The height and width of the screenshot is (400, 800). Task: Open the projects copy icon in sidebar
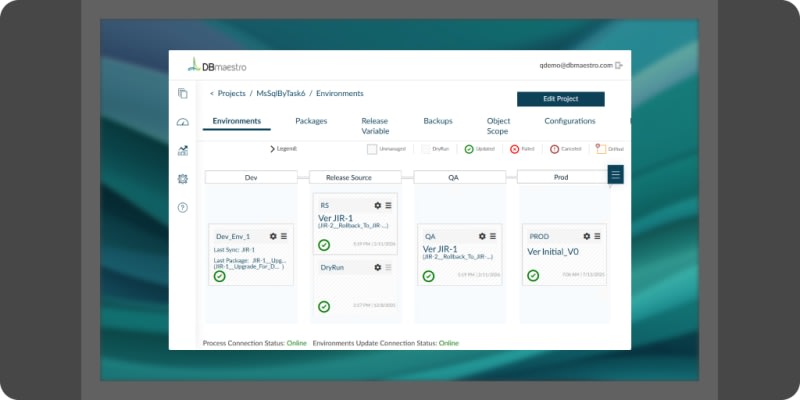(183, 93)
